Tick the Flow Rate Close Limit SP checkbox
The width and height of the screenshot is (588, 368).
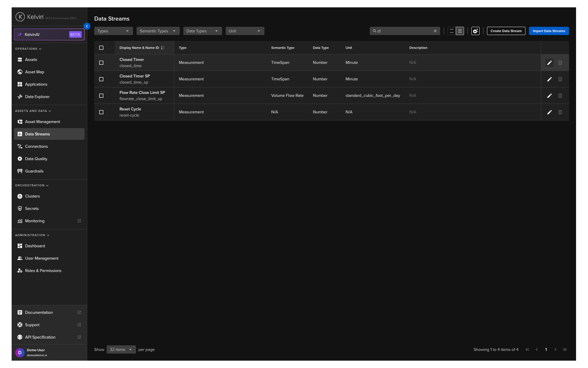click(x=101, y=95)
